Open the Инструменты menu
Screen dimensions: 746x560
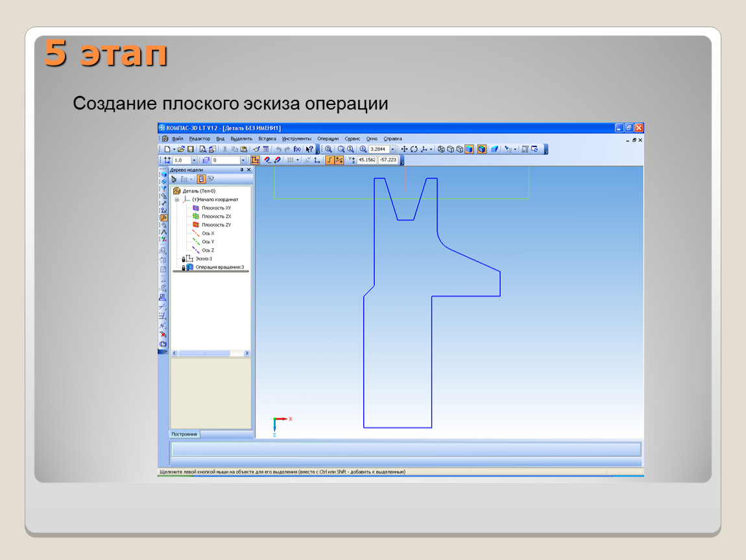pos(296,139)
